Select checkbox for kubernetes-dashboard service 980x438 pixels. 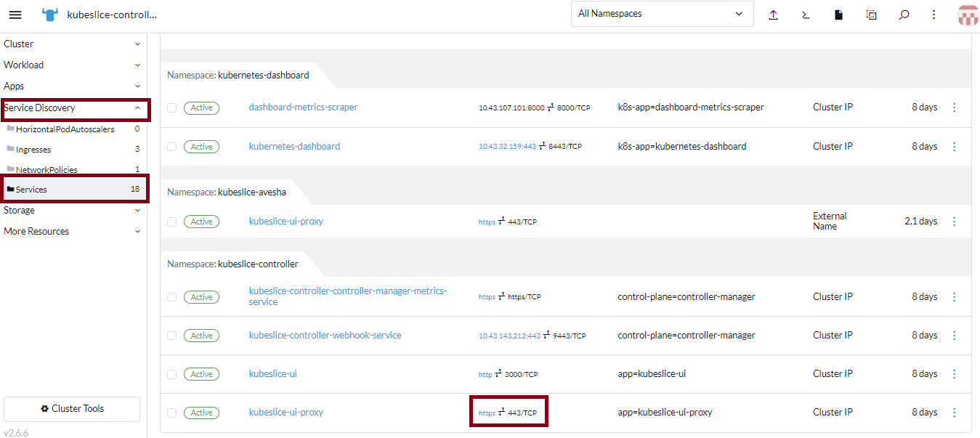(171, 147)
